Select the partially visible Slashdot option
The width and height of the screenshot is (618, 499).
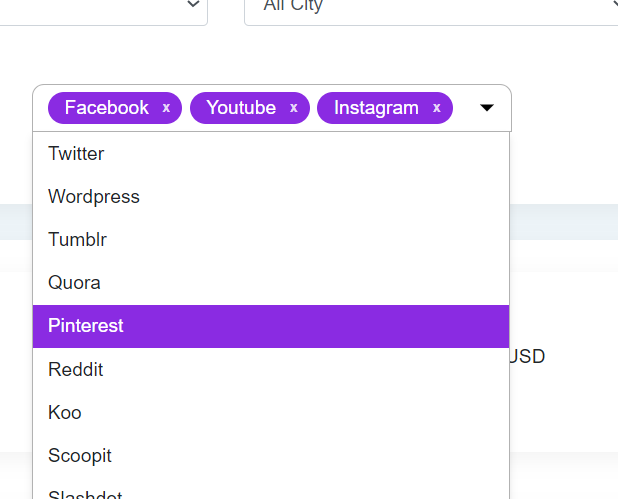click(84, 493)
